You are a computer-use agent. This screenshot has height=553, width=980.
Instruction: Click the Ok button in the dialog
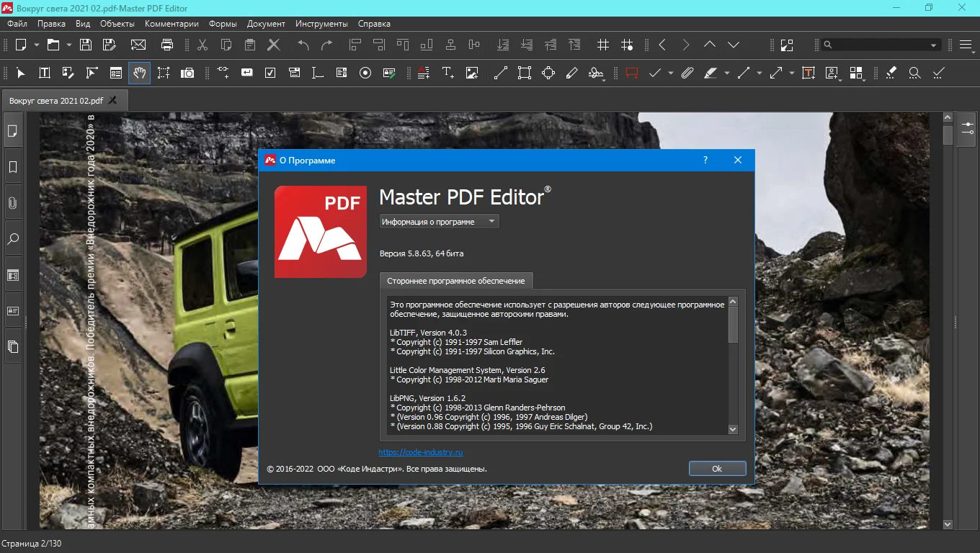(x=717, y=468)
